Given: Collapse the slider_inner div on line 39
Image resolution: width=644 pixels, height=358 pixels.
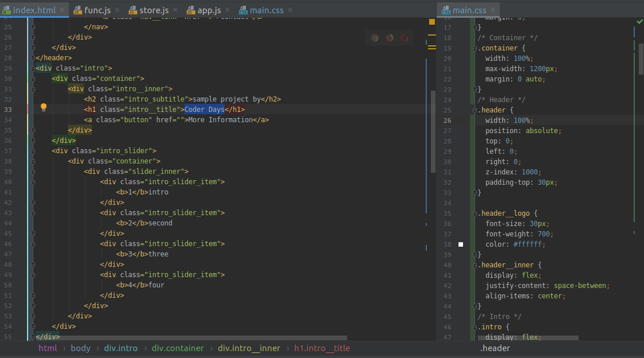Looking at the screenshot, I should [33, 172].
